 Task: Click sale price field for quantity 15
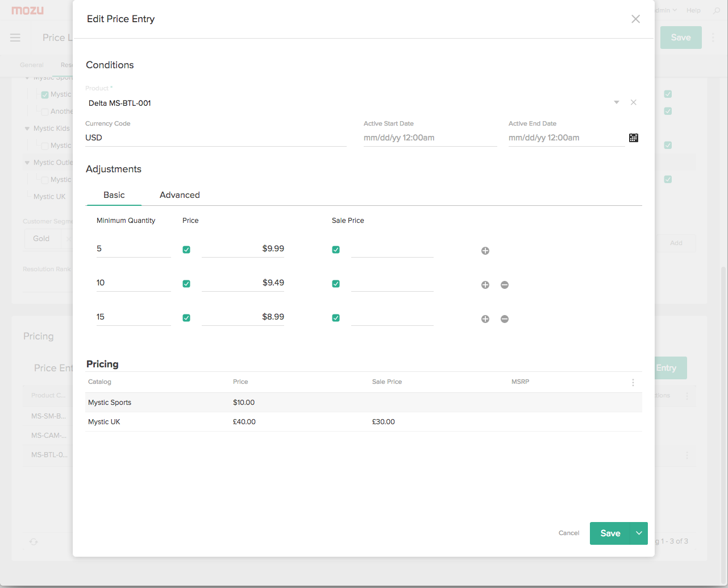click(x=392, y=317)
